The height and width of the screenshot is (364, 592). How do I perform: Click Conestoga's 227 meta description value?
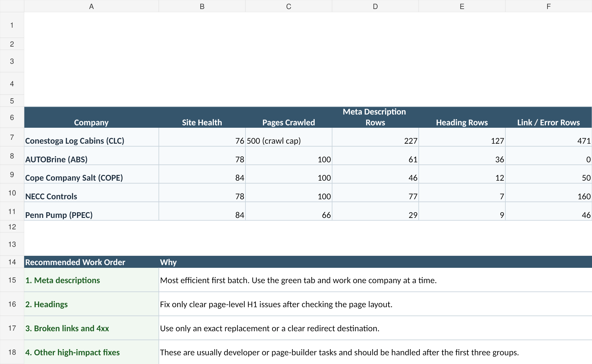[375, 137]
